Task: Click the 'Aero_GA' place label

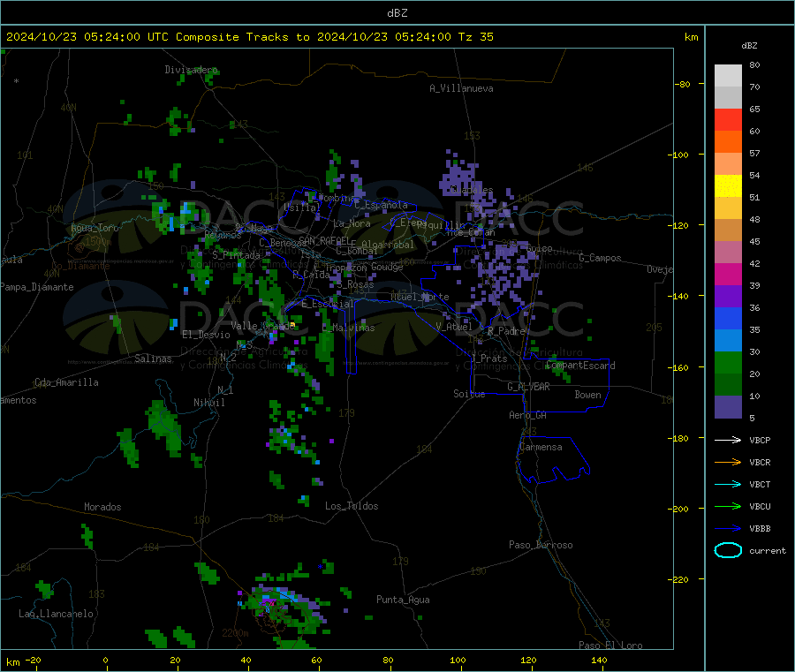Action: [x=527, y=415]
